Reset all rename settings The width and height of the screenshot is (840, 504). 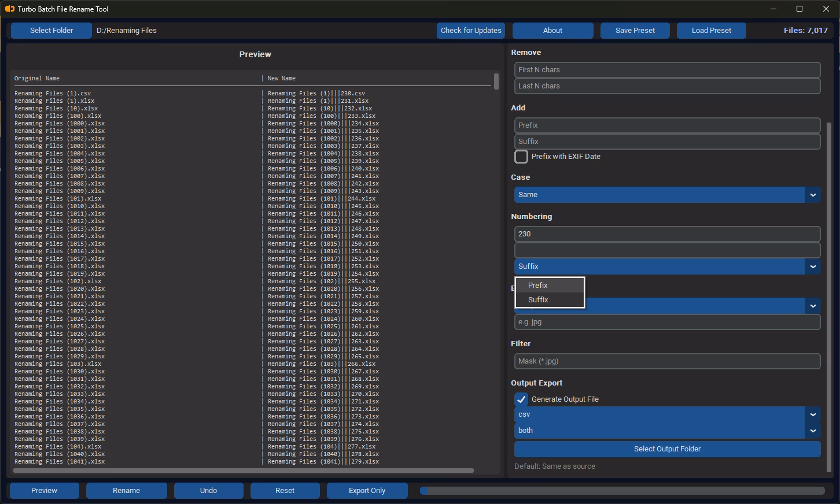tap(285, 491)
